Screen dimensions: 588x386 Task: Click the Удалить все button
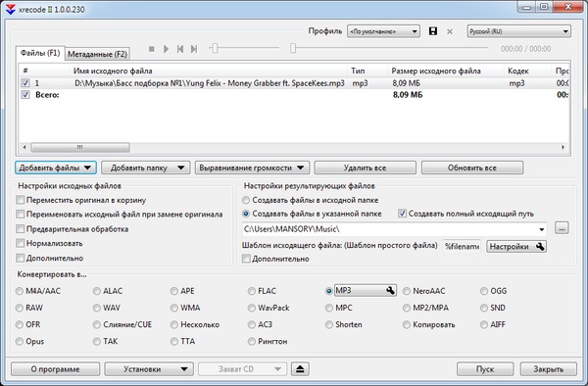point(365,168)
